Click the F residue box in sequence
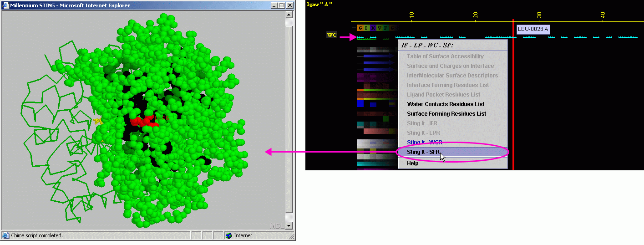Image resolution: width=644 pixels, height=245 pixels. (x=386, y=28)
